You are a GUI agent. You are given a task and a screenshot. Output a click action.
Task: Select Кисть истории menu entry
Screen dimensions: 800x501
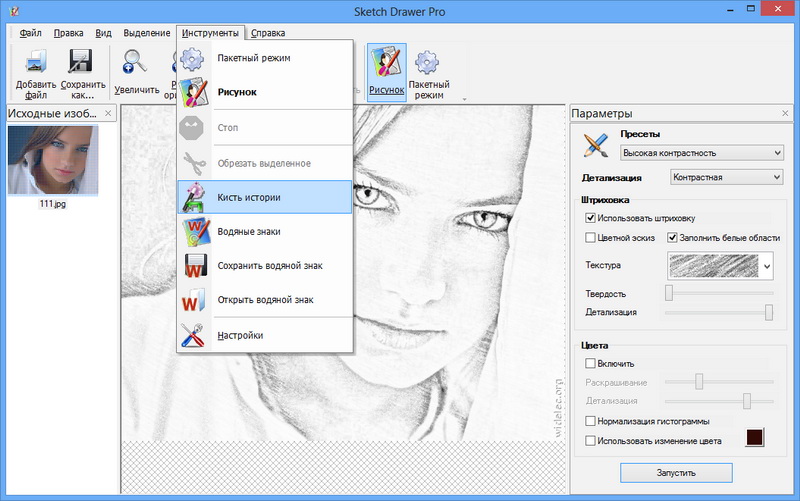click(x=265, y=197)
